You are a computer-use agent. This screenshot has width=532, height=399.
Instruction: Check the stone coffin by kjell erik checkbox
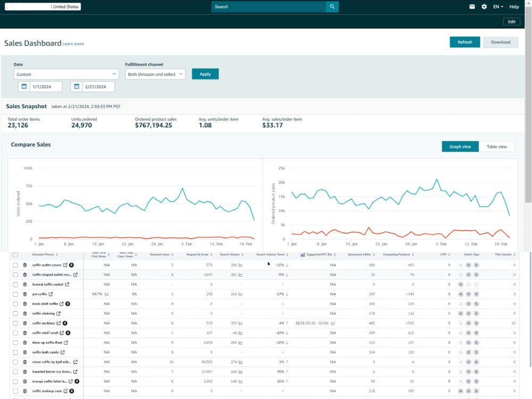(15, 362)
